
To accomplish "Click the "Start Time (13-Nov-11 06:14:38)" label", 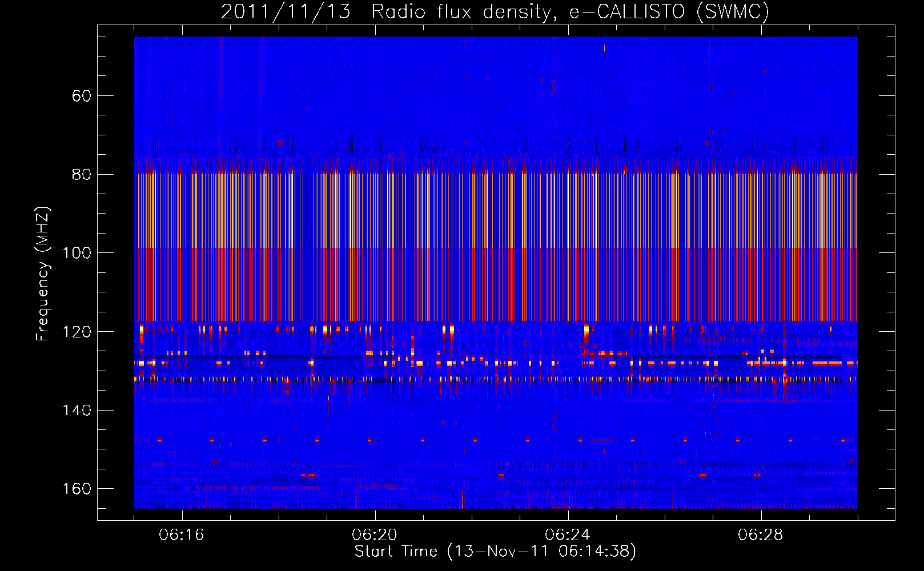I will click(x=495, y=551).
